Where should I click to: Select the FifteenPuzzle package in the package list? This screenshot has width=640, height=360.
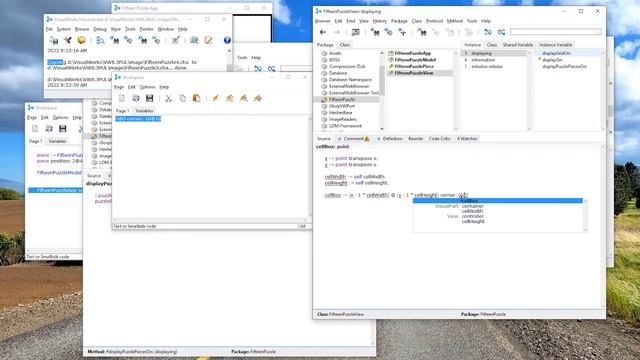[x=346, y=100]
